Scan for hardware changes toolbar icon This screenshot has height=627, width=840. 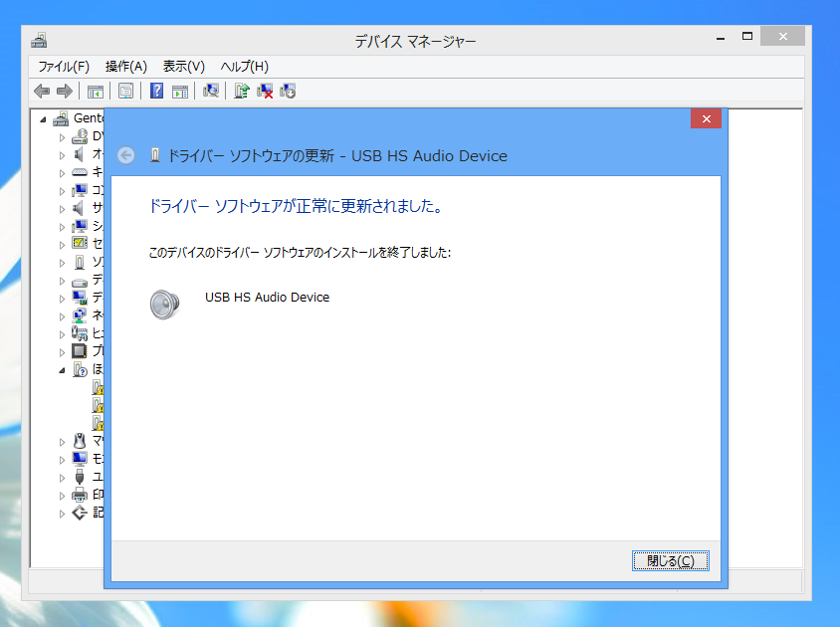211,91
